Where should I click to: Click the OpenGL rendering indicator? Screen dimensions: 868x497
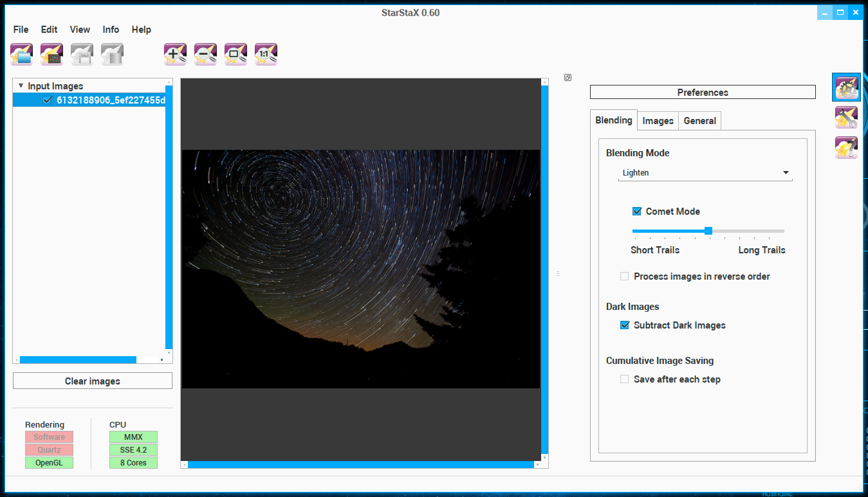click(x=49, y=463)
